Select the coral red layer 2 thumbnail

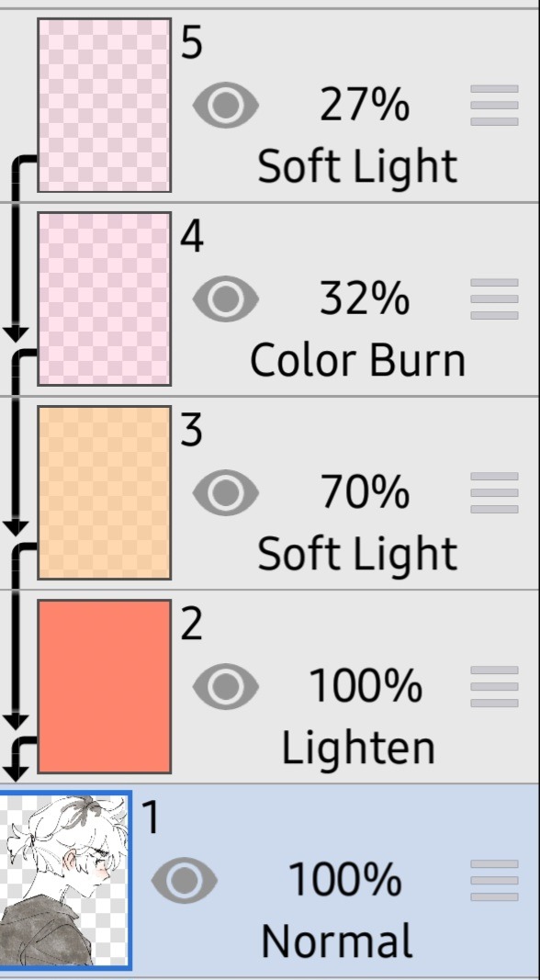click(105, 686)
